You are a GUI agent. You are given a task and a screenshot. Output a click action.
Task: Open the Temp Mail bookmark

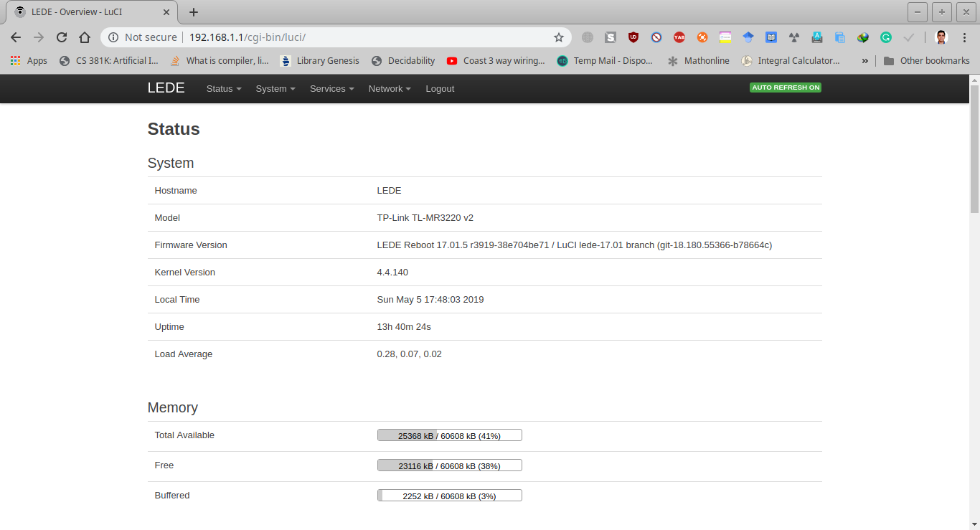(605, 61)
